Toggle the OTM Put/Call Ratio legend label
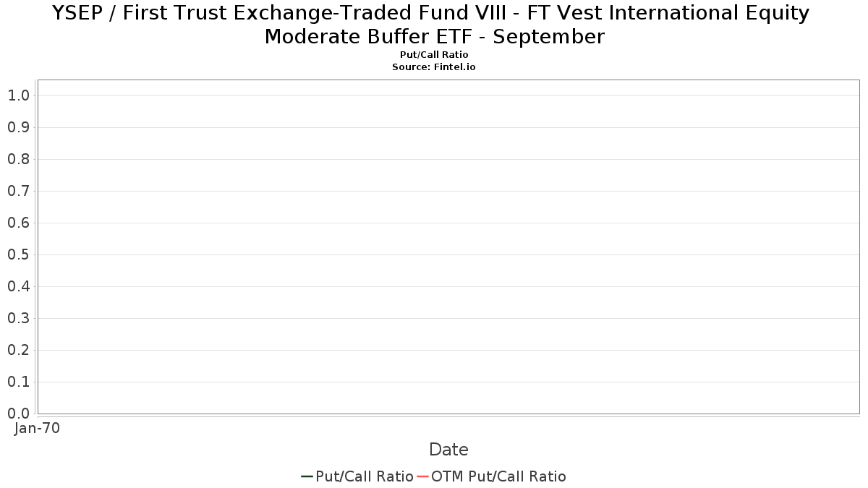Image resolution: width=868 pixels, height=488 pixels. pyautogui.click(x=498, y=476)
